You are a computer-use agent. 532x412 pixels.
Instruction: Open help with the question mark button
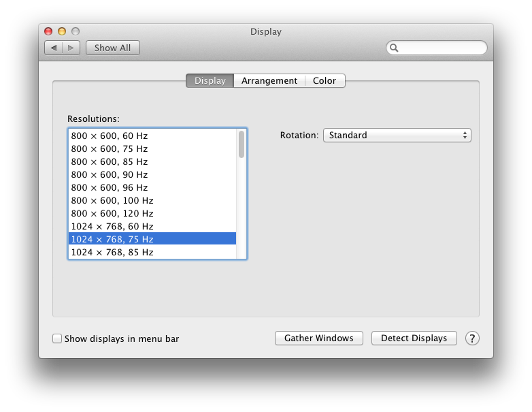pyautogui.click(x=472, y=338)
